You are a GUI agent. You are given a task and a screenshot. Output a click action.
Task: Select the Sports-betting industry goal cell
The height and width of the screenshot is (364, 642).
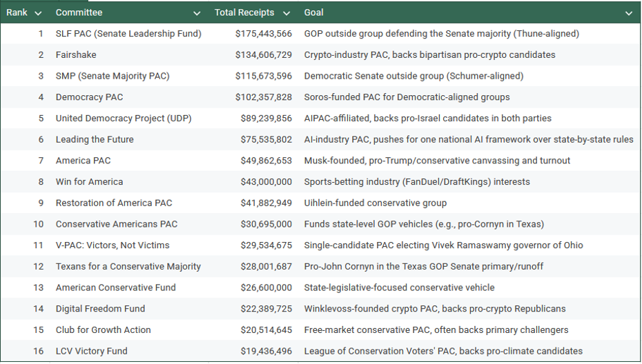pyautogui.click(x=469, y=182)
